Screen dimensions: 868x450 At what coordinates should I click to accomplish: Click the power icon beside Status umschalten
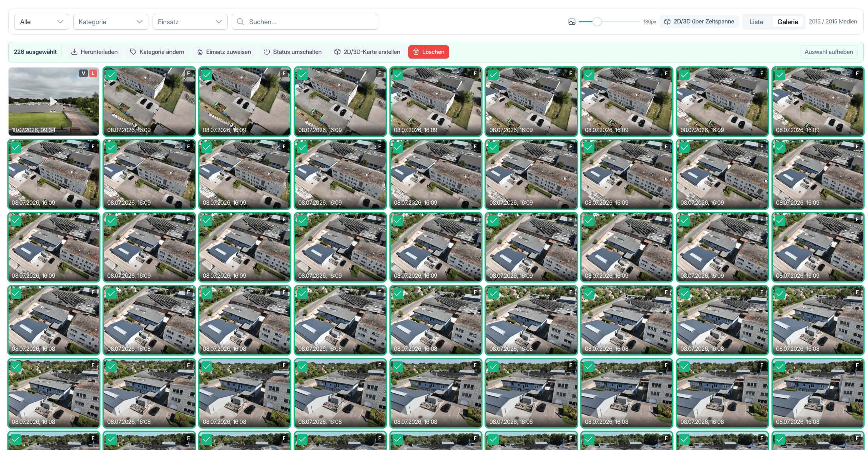tap(267, 52)
